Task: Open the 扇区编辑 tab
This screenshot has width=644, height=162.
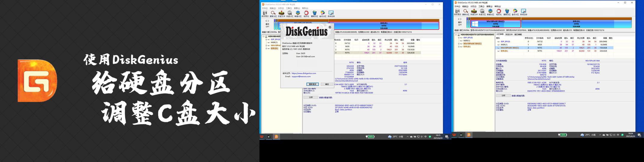Action: pos(518,34)
